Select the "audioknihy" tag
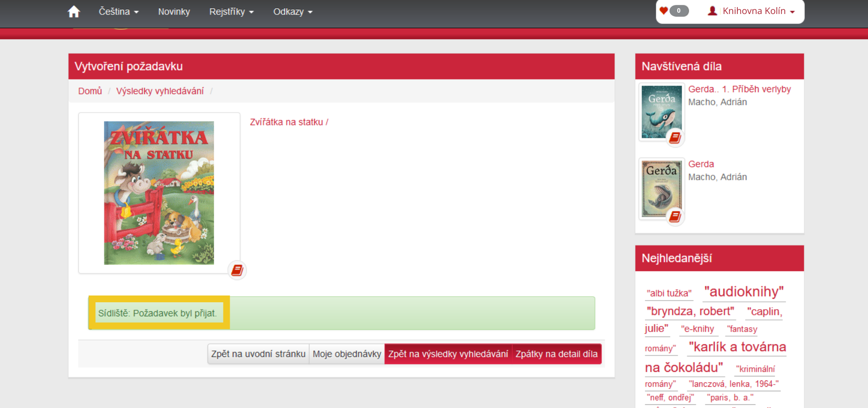Image resolution: width=868 pixels, height=408 pixels. click(x=744, y=291)
